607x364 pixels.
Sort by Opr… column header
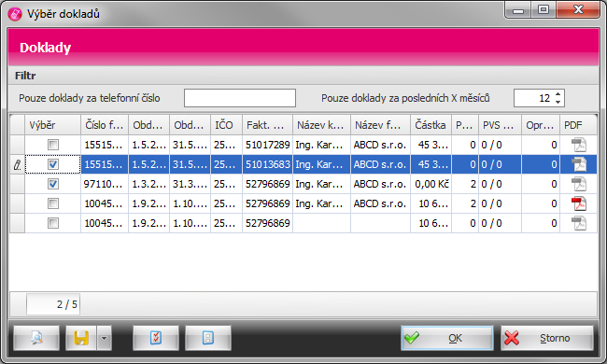541,125
